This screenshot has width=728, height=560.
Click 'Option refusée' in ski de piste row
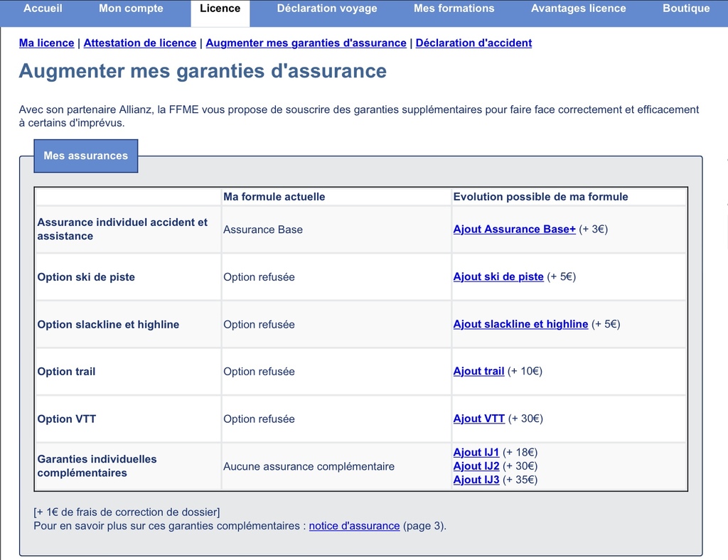coord(259,277)
